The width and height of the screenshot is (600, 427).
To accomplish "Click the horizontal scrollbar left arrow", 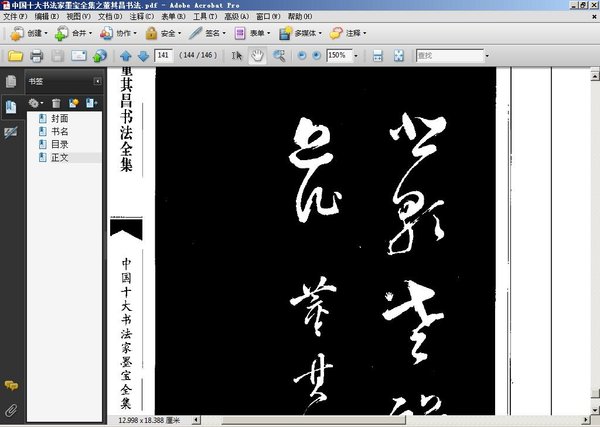I will (196, 420).
